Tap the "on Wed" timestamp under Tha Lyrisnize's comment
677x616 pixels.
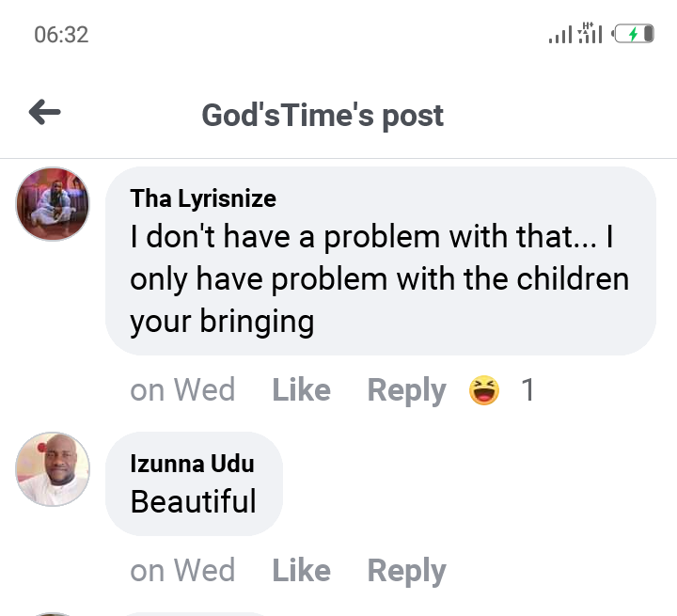point(182,389)
